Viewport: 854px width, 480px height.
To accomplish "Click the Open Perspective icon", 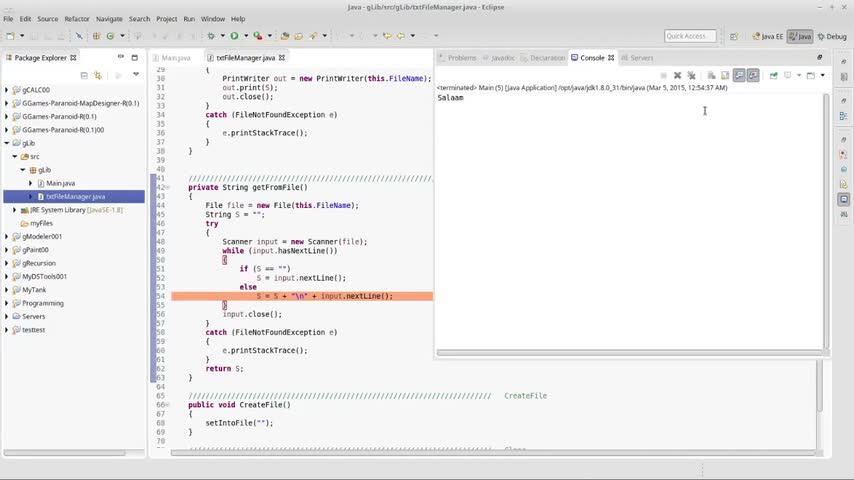I will 734,37.
